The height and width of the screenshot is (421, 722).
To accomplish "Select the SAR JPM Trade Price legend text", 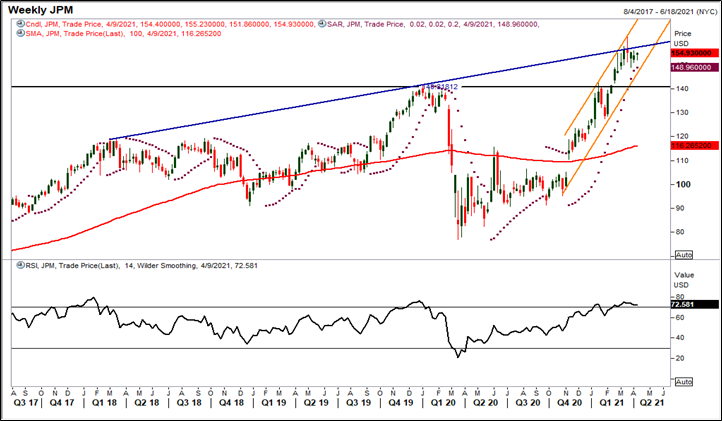I will [433, 24].
